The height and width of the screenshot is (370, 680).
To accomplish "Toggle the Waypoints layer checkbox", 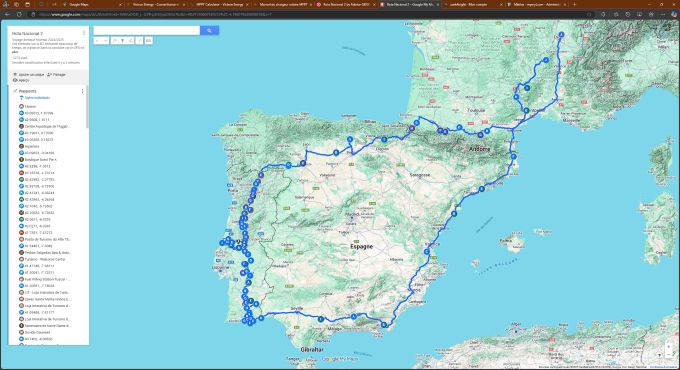I will [x=15, y=91].
